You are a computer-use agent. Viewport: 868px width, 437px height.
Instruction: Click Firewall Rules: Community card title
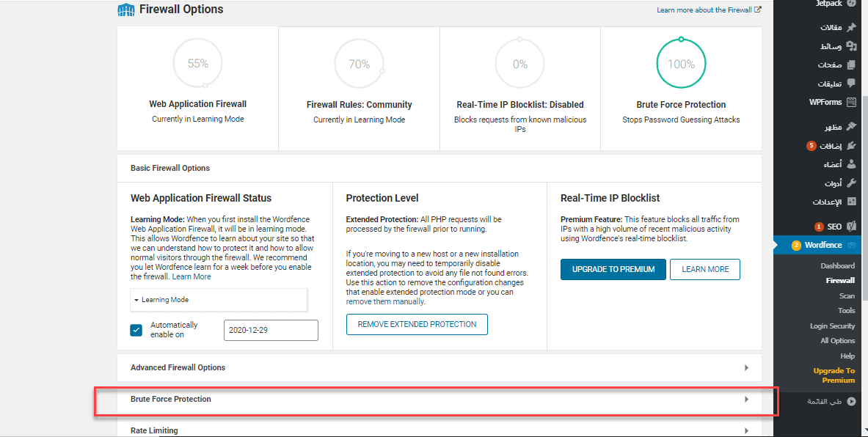[x=360, y=105]
